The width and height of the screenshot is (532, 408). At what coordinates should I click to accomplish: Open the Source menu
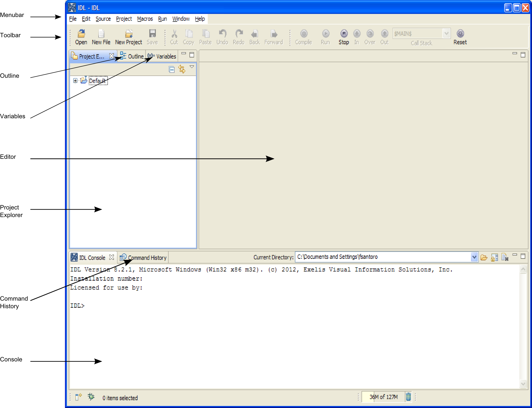(103, 19)
